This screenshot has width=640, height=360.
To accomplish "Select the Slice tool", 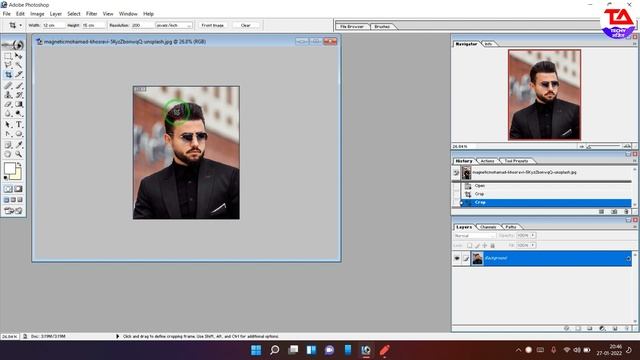I will pyautogui.click(x=18, y=74).
